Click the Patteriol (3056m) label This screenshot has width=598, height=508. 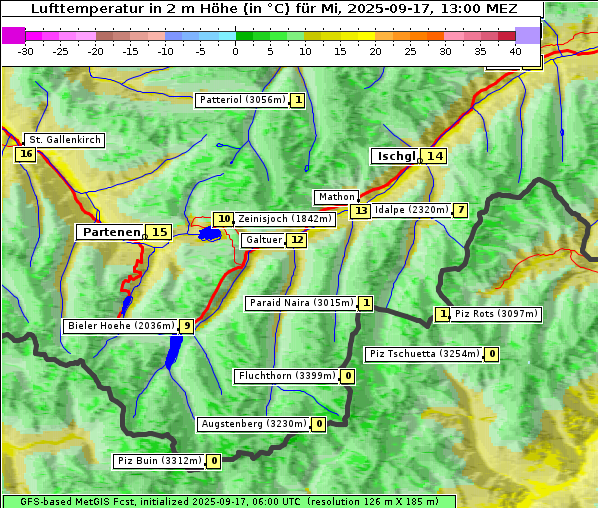pyautogui.click(x=242, y=100)
